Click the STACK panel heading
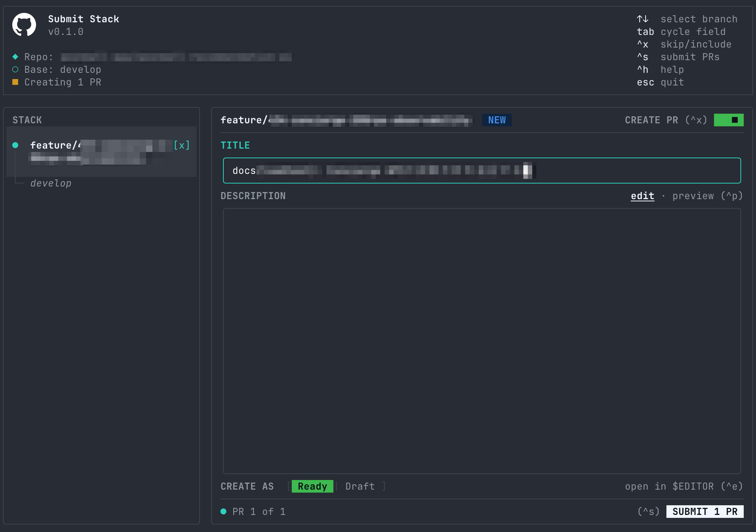Image resolution: width=756 pixels, height=532 pixels. click(x=27, y=120)
